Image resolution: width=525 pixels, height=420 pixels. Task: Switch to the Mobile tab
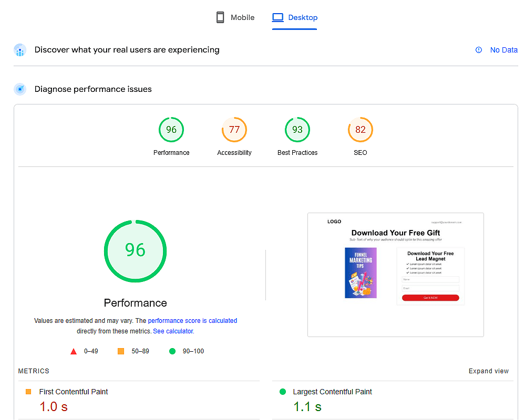(x=235, y=17)
